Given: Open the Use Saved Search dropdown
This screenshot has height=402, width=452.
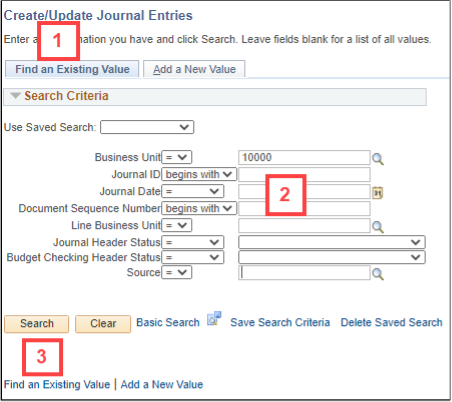Looking at the screenshot, I should pyautogui.click(x=147, y=127).
